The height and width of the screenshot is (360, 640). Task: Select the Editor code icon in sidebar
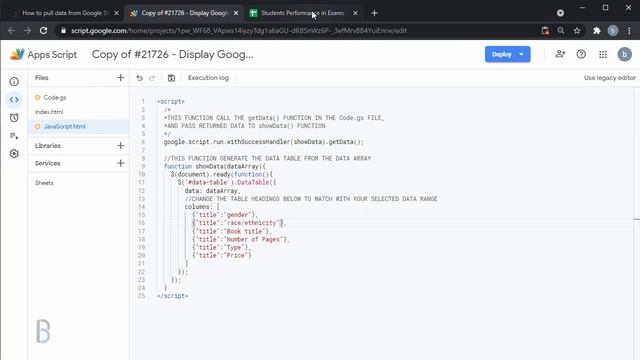(14, 100)
